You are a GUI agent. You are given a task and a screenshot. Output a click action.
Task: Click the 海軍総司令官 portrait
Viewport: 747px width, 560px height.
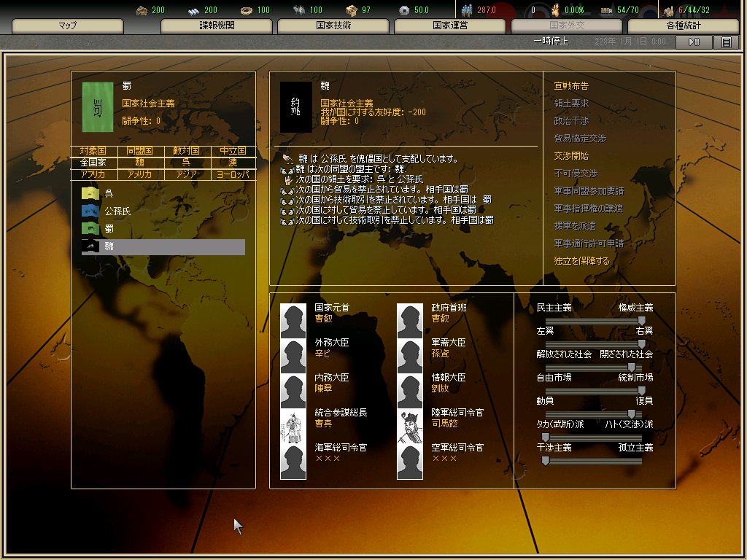293,462
